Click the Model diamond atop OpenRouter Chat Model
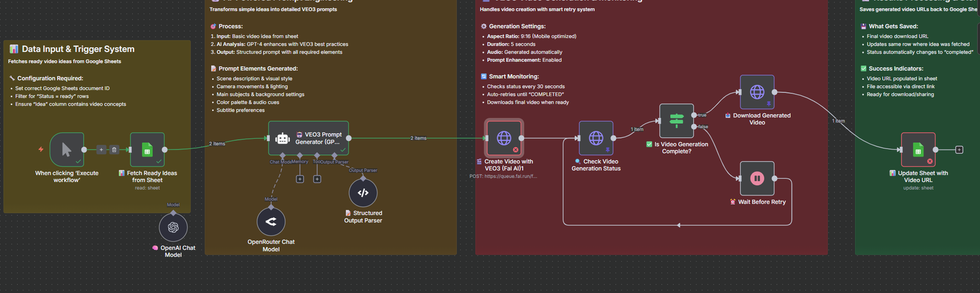Viewport: 980px width, 293px height. coord(271,208)
